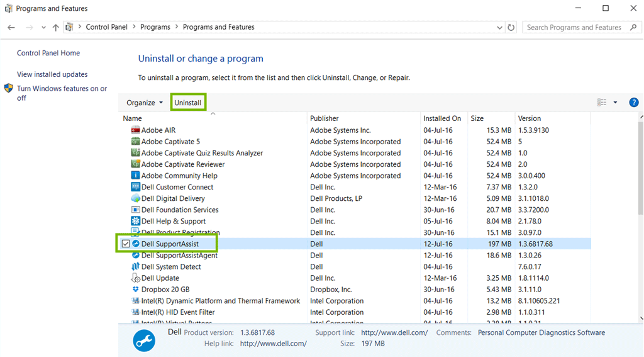Click the Dell System Detect icon
644x357 pixels.
pyautogui.click(x=135, y=266)
